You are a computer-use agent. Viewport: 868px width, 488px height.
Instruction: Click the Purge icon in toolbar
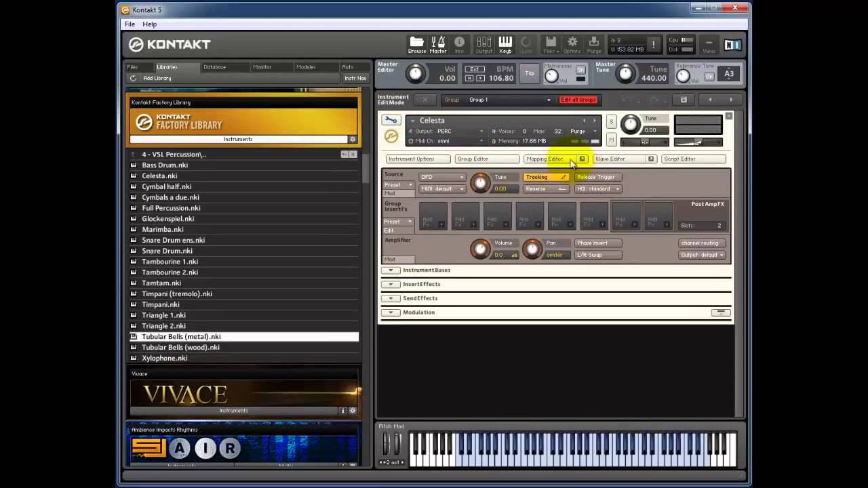[x=594, y=45]
